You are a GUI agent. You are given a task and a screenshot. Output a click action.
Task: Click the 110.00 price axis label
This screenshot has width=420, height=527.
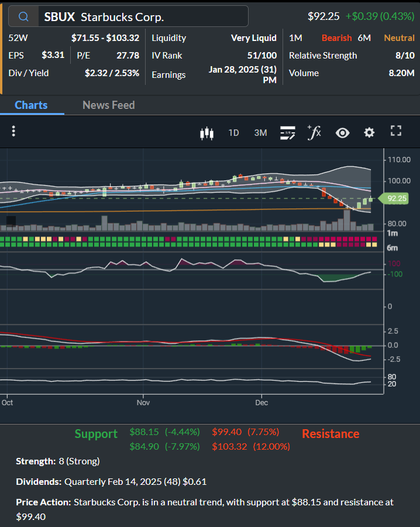tap(399, 160)
